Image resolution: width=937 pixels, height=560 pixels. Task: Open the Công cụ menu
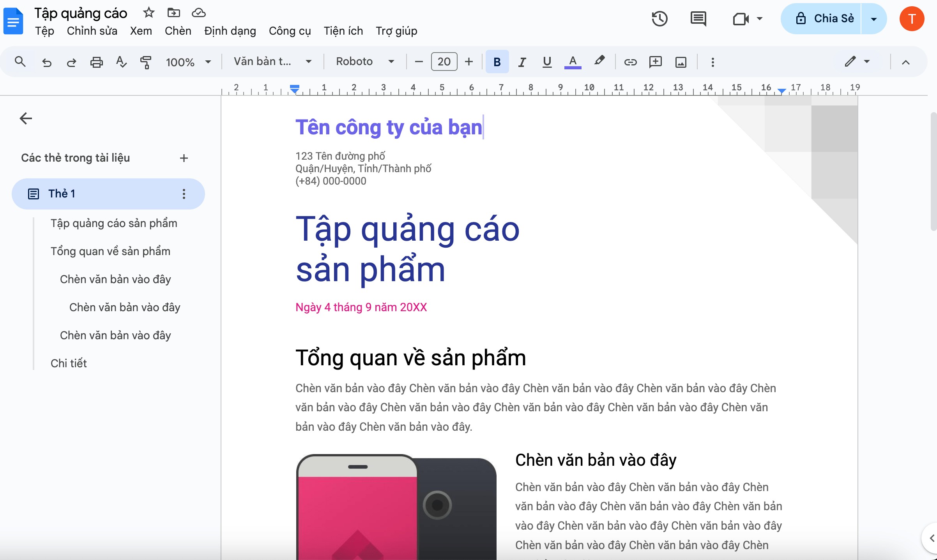tap(290, 31)
